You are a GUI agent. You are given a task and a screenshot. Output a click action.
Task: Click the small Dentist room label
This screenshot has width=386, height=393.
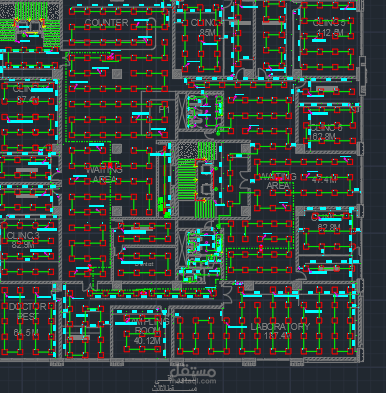[x=144, y=264]
